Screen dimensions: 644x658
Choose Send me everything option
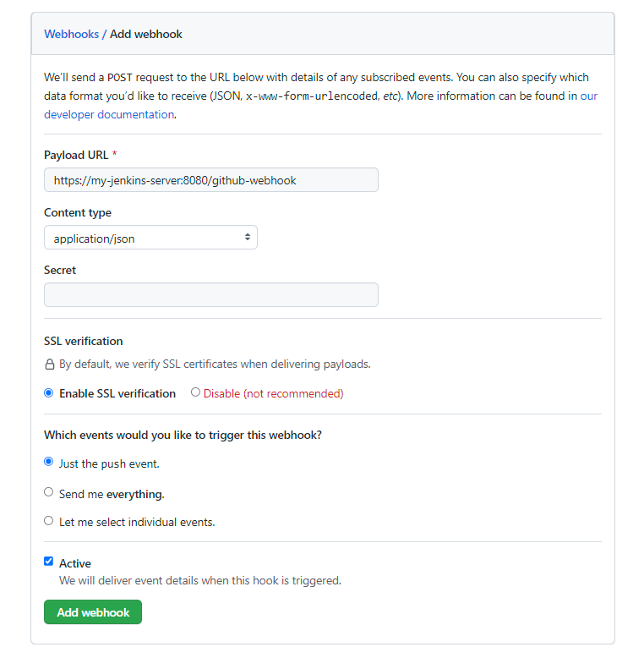pyautogui.click(x=49, y=492)
